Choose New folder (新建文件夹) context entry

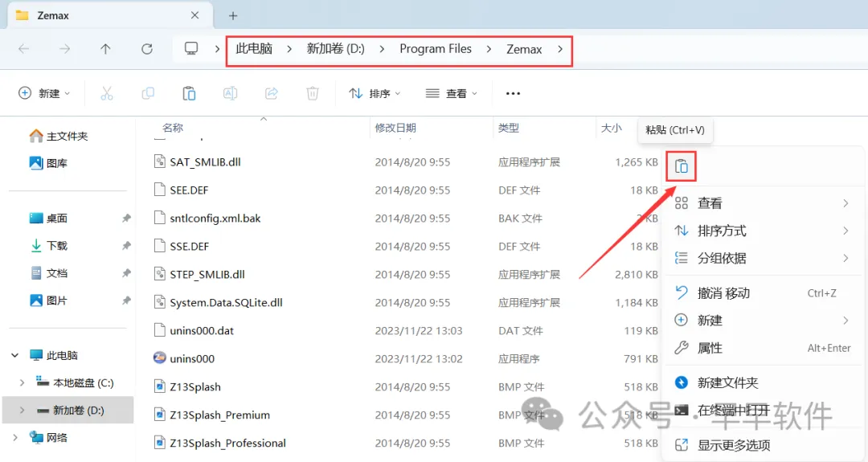762,382
